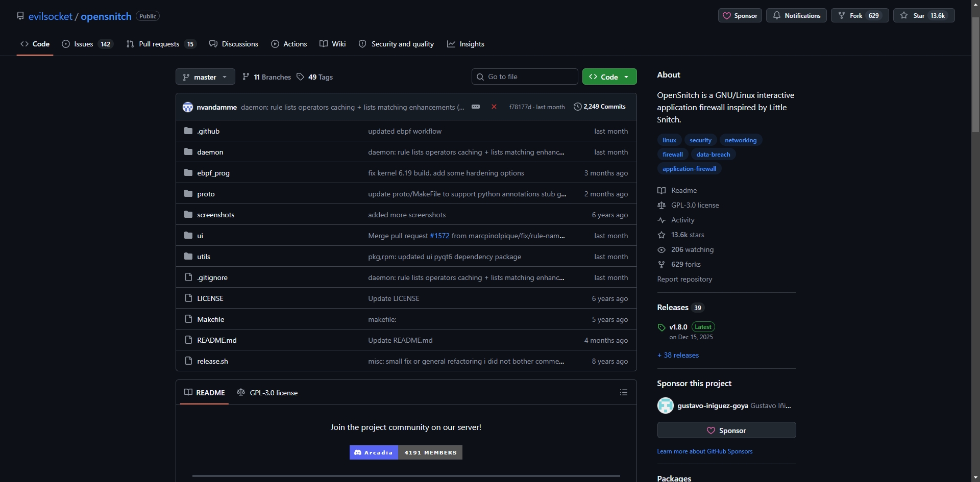Image resolution: width=980 pixels, height=482 pixels.
Task: Open the master branch dropdown
Action: [205, 77]
